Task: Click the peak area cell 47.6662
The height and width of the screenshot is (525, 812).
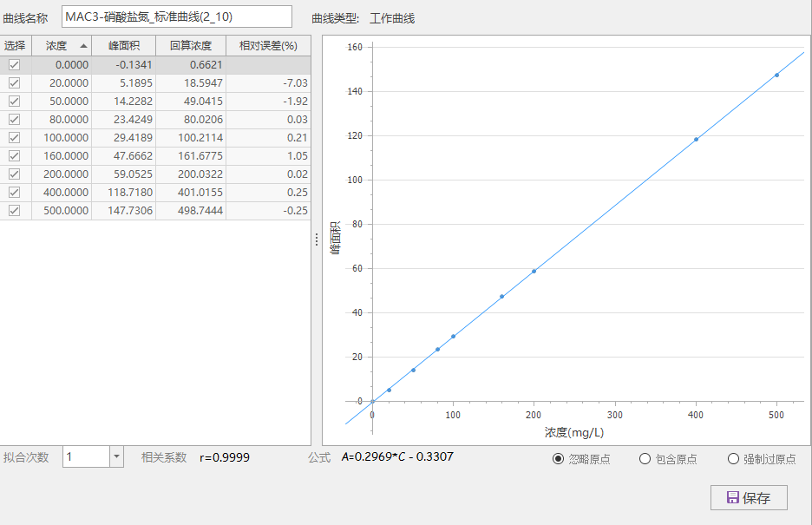Action: pos(124,155)
